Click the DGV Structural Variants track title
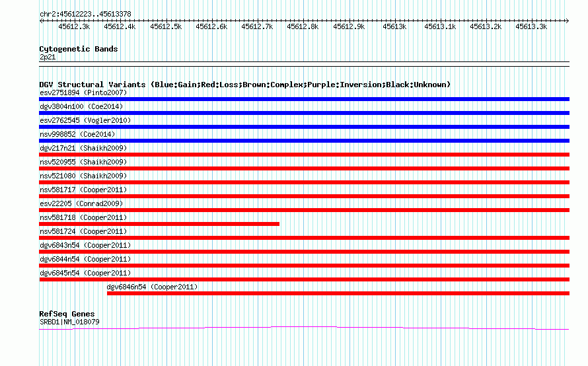Viewport: 588px width, 366px height. (x=245, y=85)
